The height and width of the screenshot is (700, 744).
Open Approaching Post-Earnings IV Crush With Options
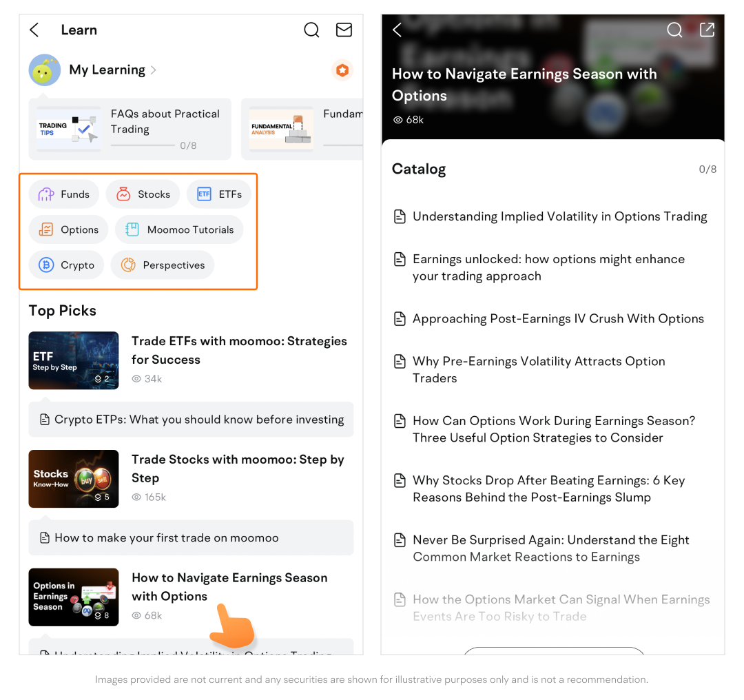(558, 318)
